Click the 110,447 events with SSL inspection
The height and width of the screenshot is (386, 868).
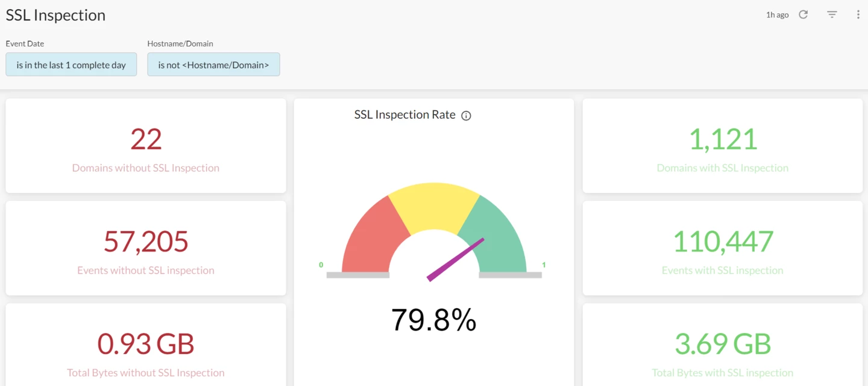coord(722,242)
